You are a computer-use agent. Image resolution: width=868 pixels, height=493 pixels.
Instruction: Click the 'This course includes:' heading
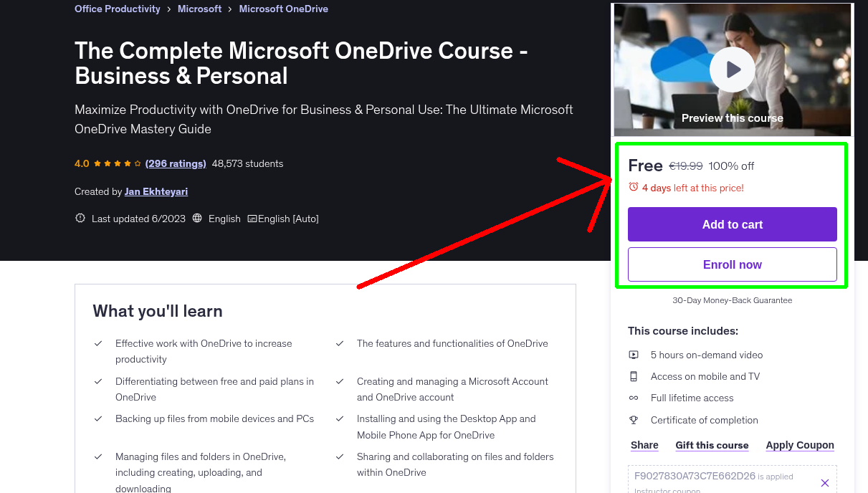683,331
